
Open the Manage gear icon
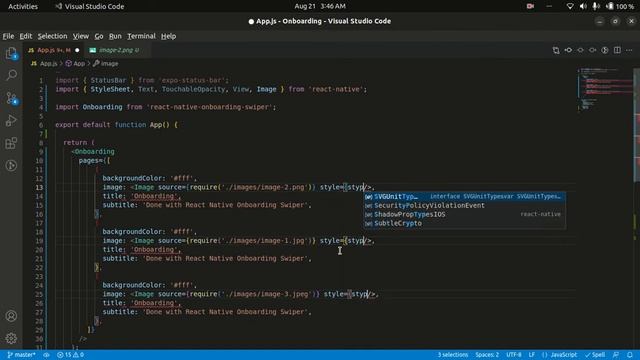coord(11,338)
